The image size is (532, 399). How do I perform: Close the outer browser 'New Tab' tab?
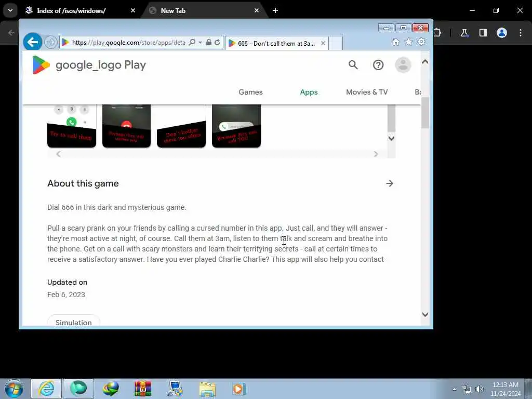257,10
